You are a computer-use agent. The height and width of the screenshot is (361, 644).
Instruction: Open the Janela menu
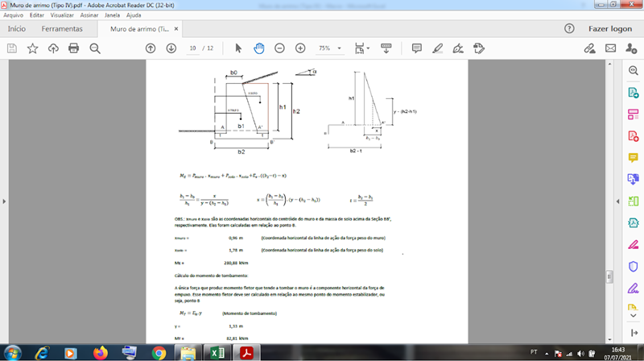112,15
